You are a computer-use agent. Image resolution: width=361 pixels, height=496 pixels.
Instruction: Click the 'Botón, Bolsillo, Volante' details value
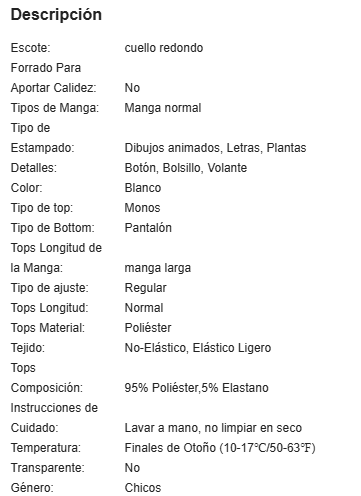186,168
